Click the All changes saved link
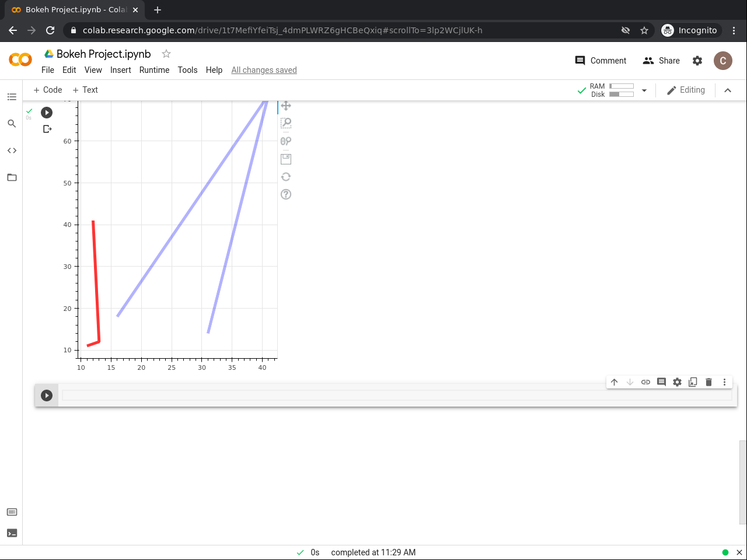The width and height of the screenshot is (747, 560). (264, 70)
